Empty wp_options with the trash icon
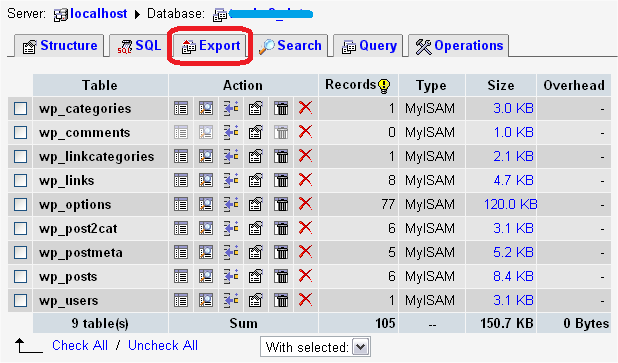This screenshot has height=363, width=618. [281, 204]
